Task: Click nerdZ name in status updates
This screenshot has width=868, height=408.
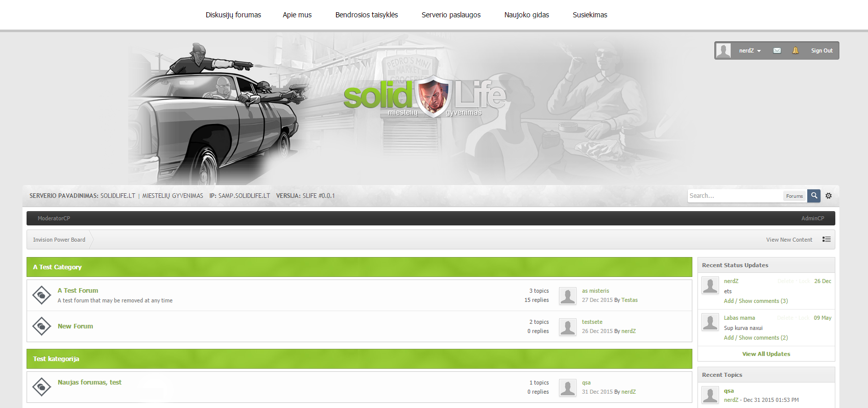Action: pos(731,281)
